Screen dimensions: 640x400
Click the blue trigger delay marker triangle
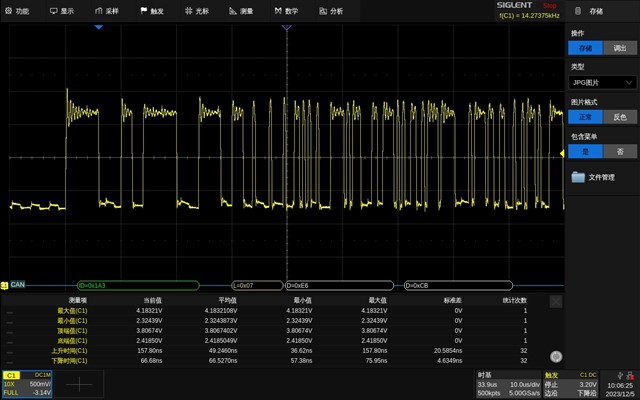[98, 27]
